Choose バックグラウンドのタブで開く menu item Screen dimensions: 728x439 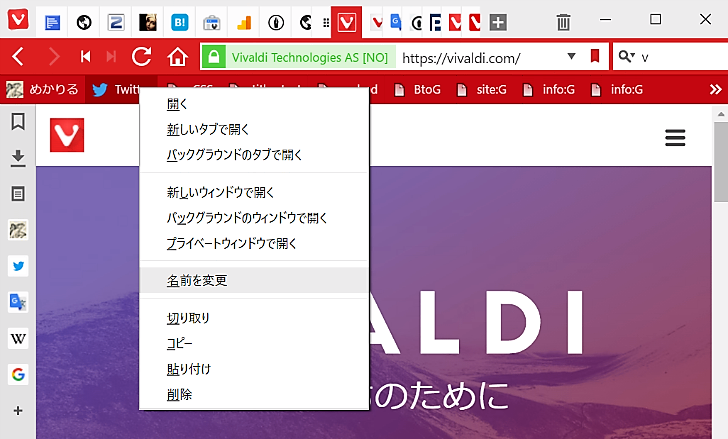point(254,155)
